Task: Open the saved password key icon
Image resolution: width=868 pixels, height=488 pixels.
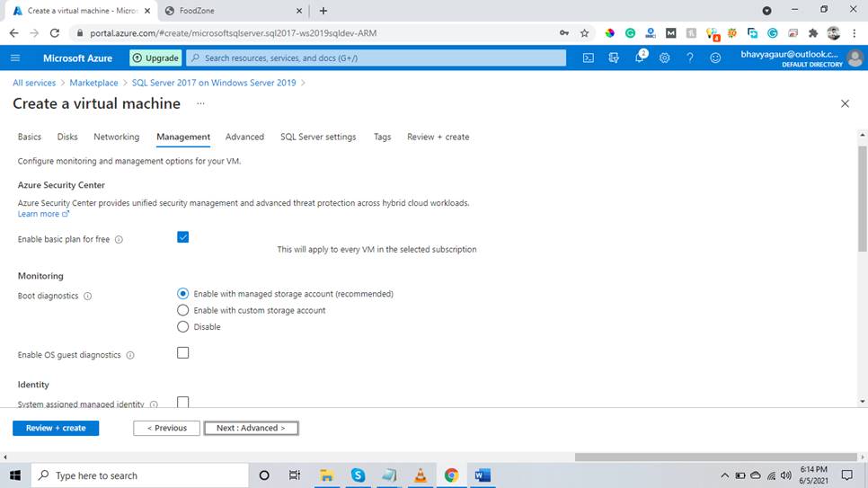Action: [564, 33]
